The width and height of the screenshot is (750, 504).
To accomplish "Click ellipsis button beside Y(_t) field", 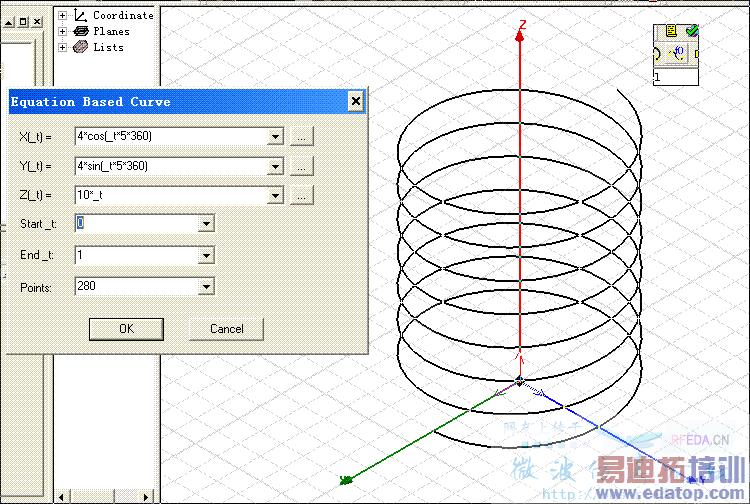I will [x=301, y=166].
